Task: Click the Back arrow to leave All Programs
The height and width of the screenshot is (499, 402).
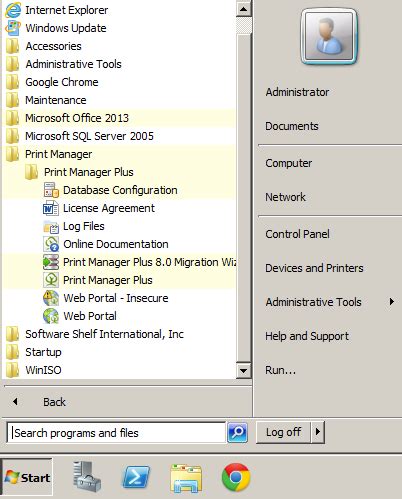Action: click(x=15, y=402)
